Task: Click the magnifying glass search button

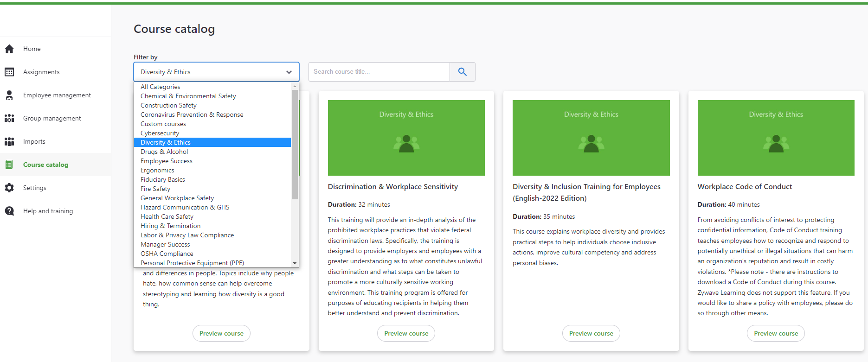Action: [462, 72]
